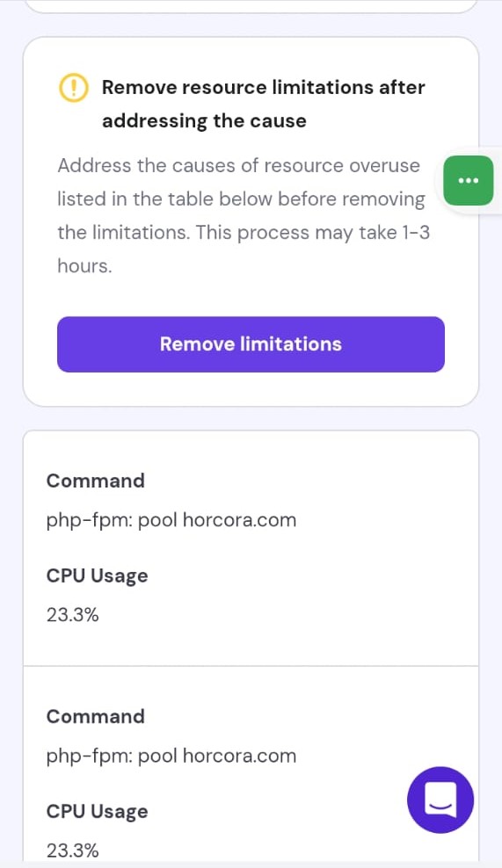This screenshot has height=868, width=502.
Task: Click the yellow warning exclamation icon
Action: pyautogui.click(x=73, y=88)
